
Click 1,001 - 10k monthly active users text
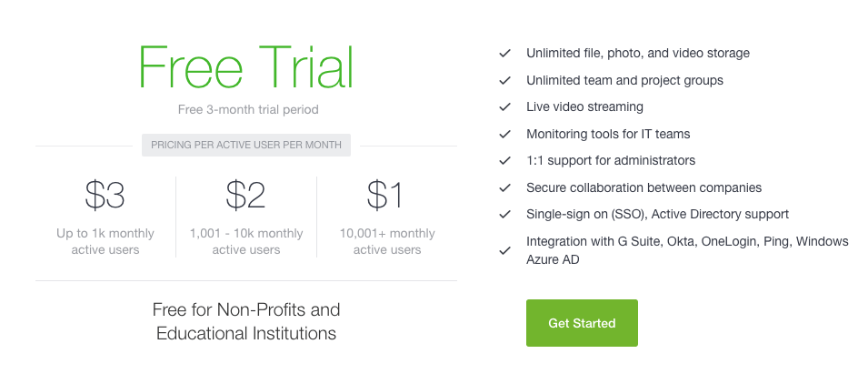pyautogui.click(x=246, y=242)
